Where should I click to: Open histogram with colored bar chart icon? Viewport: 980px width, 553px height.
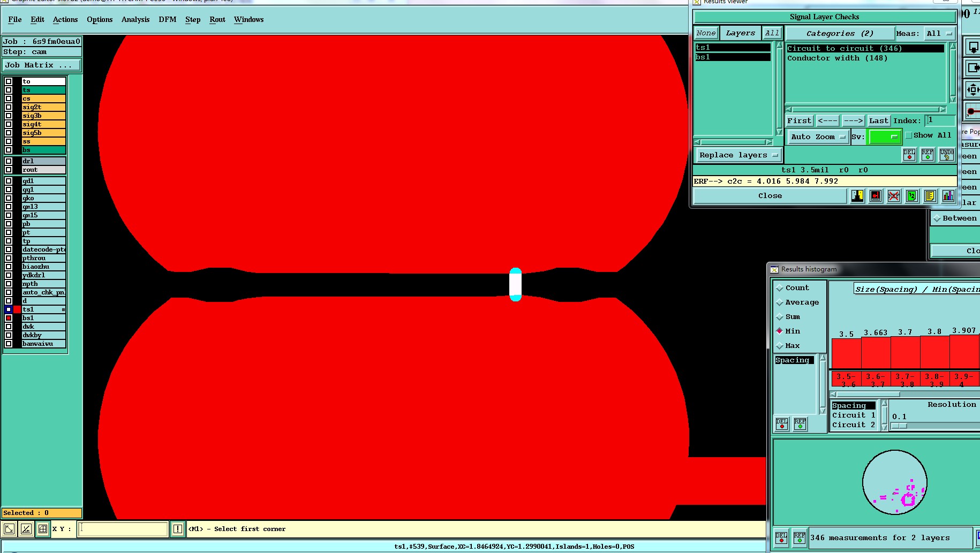click(x=948, y=196)
